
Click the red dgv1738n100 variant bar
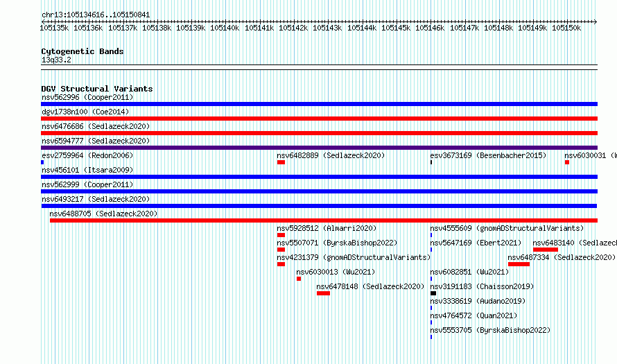[x=319, y=119]
